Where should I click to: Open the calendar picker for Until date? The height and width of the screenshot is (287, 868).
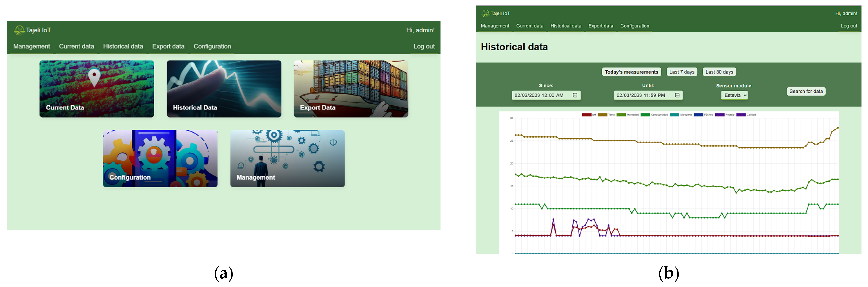tap(677, 95)
